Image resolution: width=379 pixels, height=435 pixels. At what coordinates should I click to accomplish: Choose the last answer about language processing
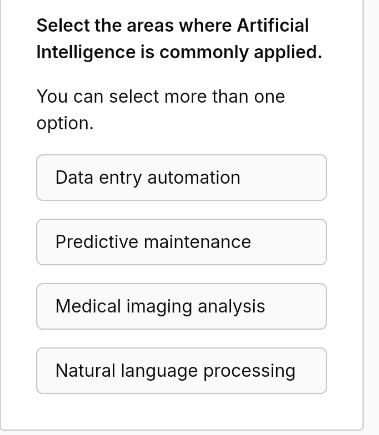tap(181, 371)
